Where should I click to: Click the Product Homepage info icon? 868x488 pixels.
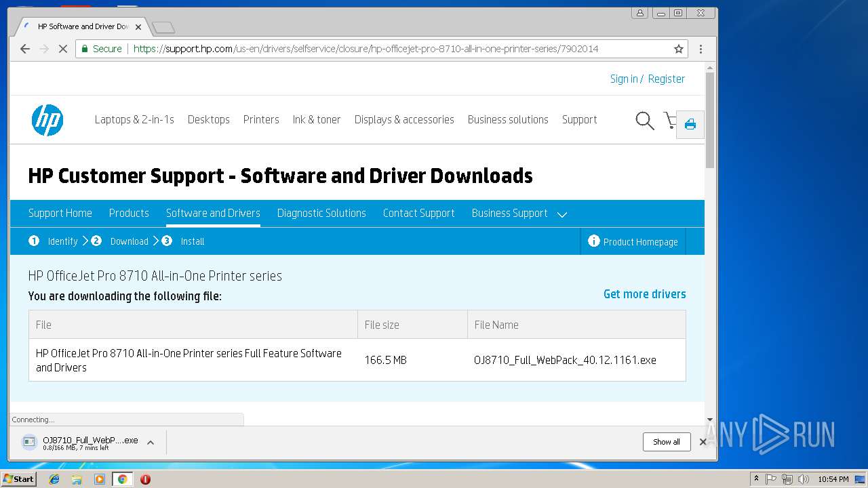(593, 241)
